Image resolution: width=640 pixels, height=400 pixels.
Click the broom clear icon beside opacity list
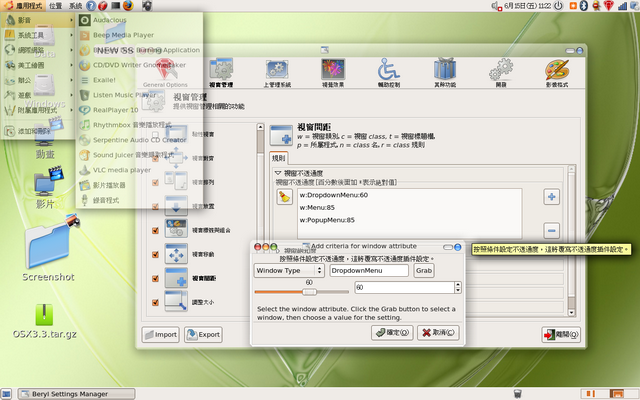pyautogui.click(x=284, y=197)
